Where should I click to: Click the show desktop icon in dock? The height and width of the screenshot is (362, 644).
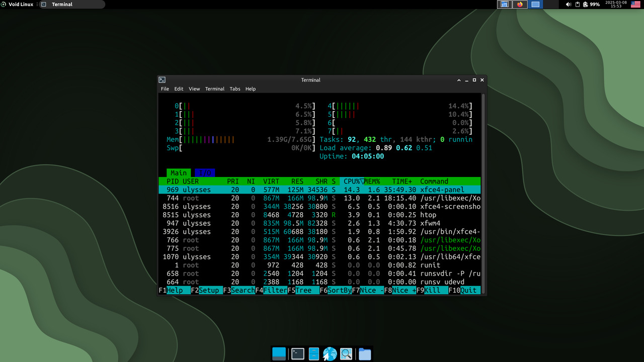(x=279, y=354)
